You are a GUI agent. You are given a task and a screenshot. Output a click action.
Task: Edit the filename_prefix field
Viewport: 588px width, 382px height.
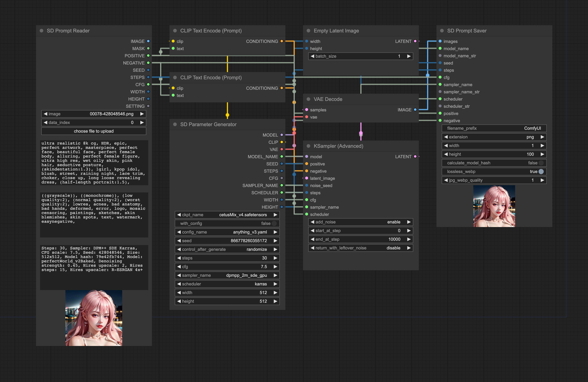(x=494, y=128)
